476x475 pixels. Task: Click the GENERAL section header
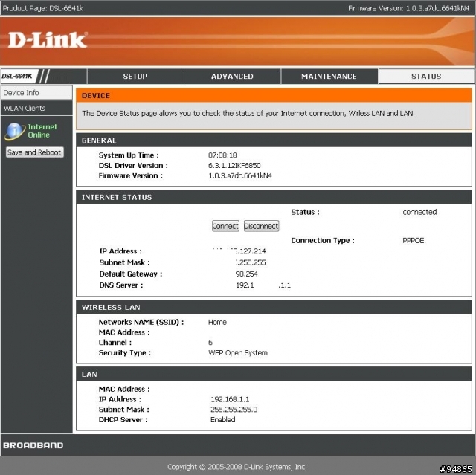pos(274,140)
